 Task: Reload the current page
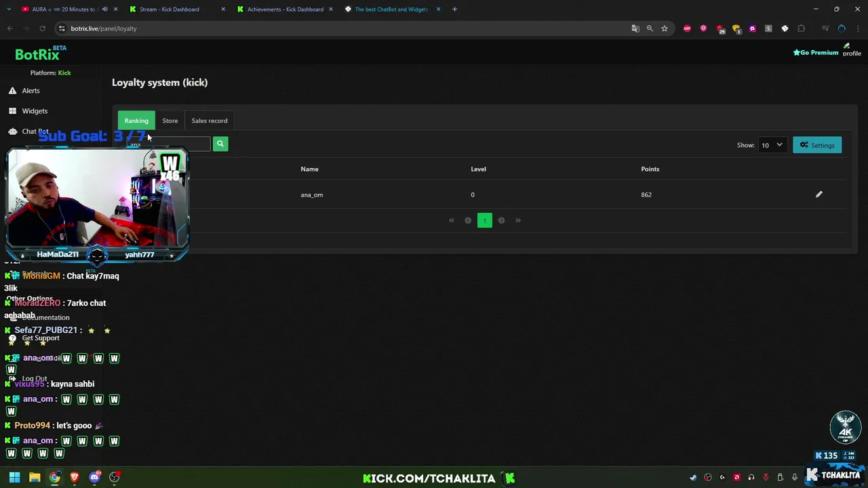click(x=42, y=28)
